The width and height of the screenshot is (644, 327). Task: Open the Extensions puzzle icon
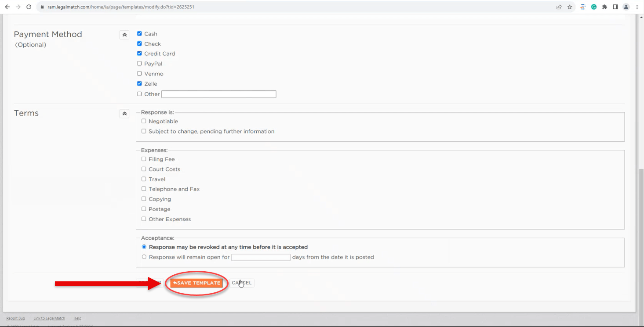605,7
